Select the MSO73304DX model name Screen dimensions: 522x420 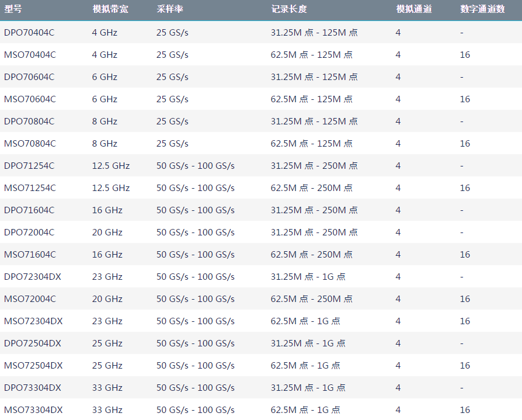click(x=33, y=410)
